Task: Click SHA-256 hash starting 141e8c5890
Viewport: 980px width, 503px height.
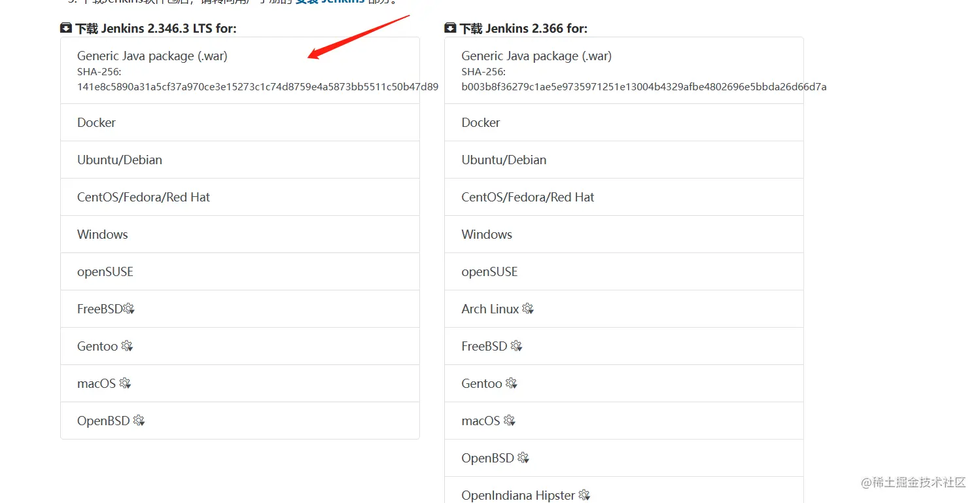Action: click(258, 86)
